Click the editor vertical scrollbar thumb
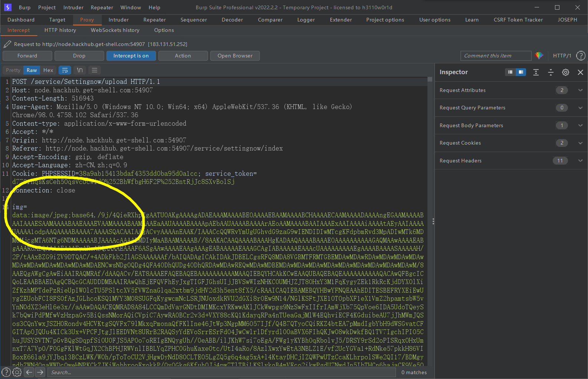588x379 pixels. pos(430,79)
